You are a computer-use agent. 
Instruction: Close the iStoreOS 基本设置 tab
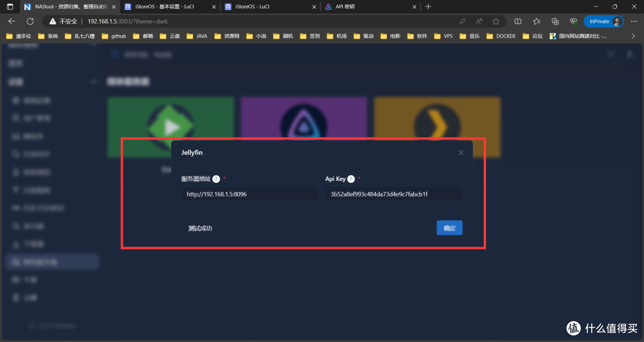pyautogui.click(x=214, y=7)
